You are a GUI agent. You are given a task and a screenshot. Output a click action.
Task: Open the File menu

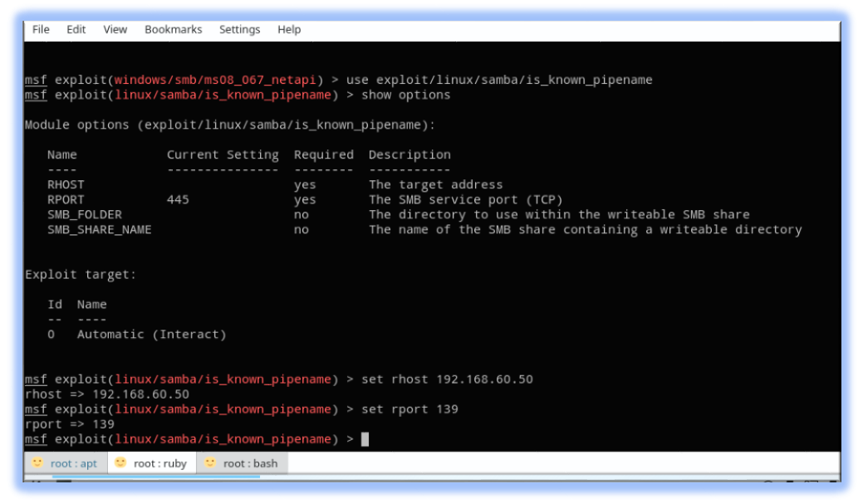point(41,30)
